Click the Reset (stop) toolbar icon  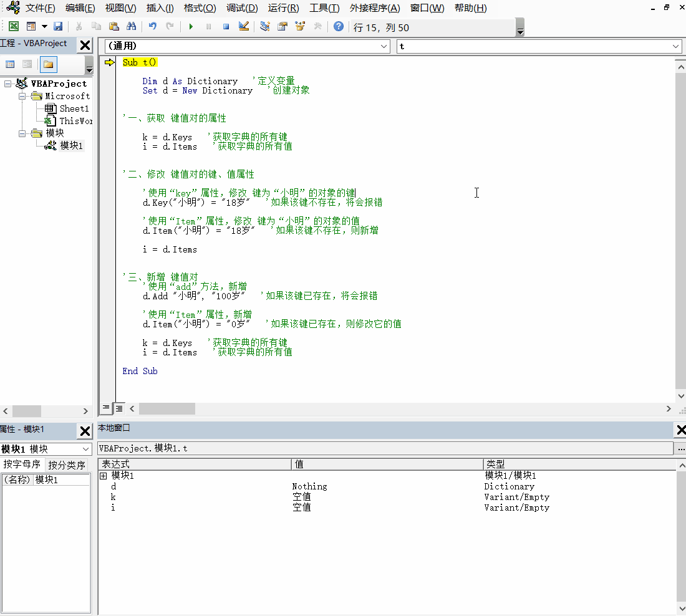click(x=225, y=26)
